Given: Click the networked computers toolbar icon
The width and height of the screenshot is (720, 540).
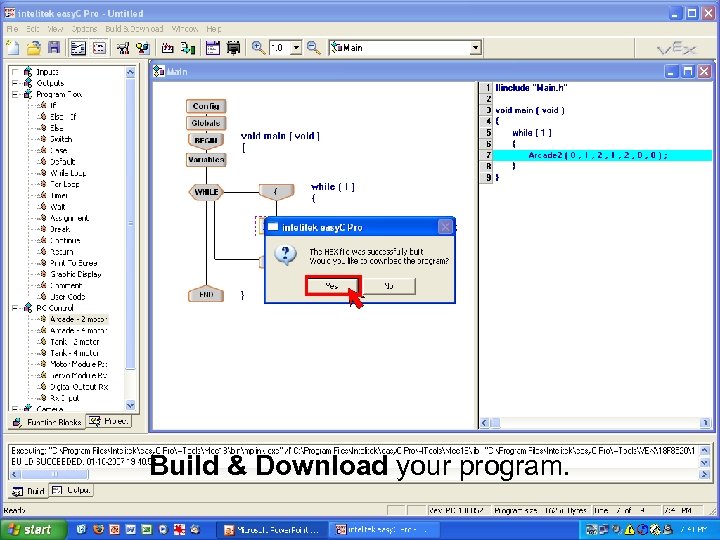Looking at the screenshot, I should pos(143,48).
